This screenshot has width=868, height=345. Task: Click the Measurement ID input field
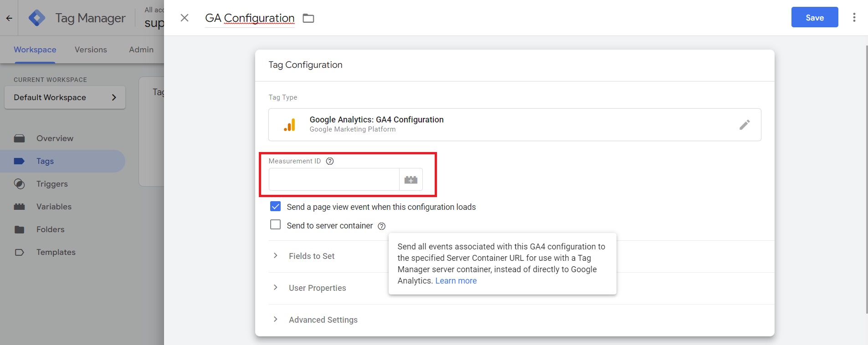(334, 179)
